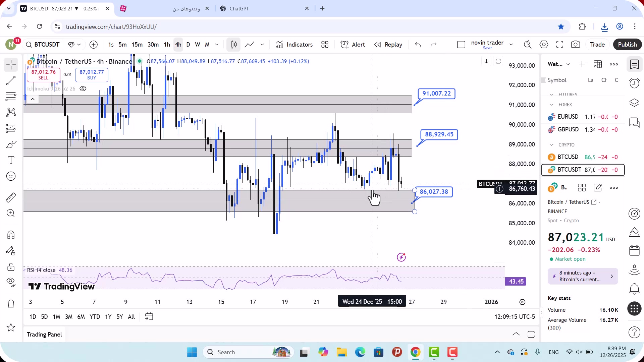Open the go to date calendar
Screen dimensions: 644x362
tap(149, 317)
